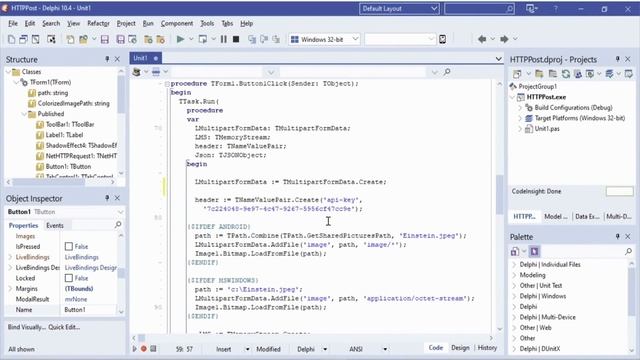Open the ANSI encoding dropdown in status bar

coord(385,349)
